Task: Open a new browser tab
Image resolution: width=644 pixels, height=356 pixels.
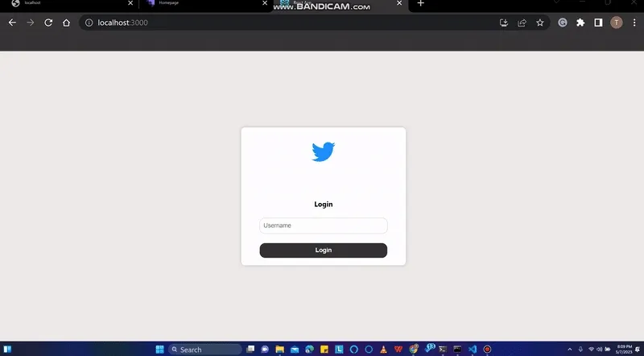Action: coord(420,4)
